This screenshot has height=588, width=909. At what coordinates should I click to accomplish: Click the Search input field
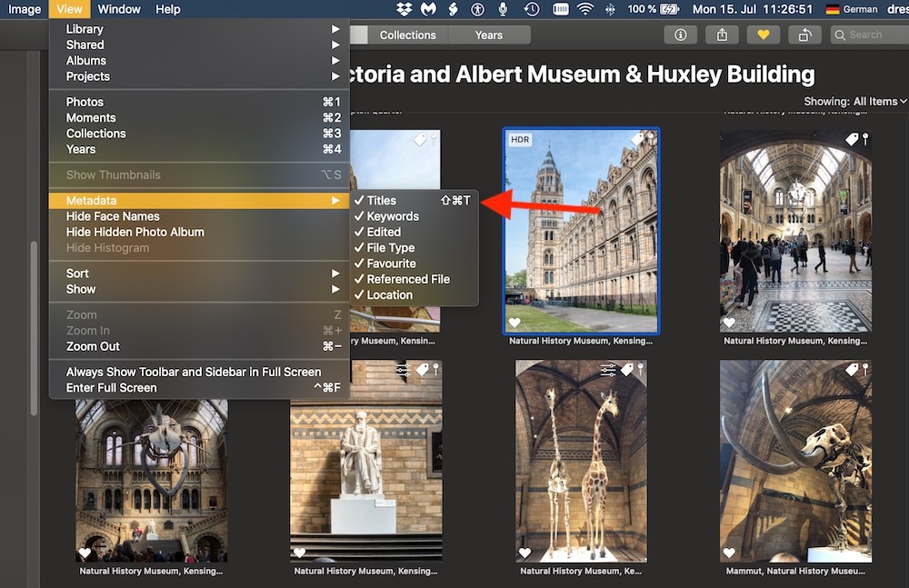point(870,35)
